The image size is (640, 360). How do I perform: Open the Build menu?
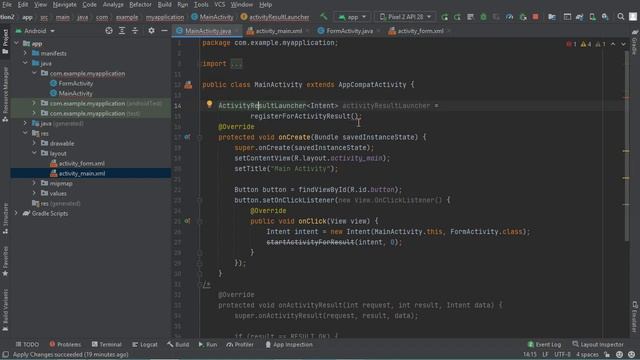(164, 4)
